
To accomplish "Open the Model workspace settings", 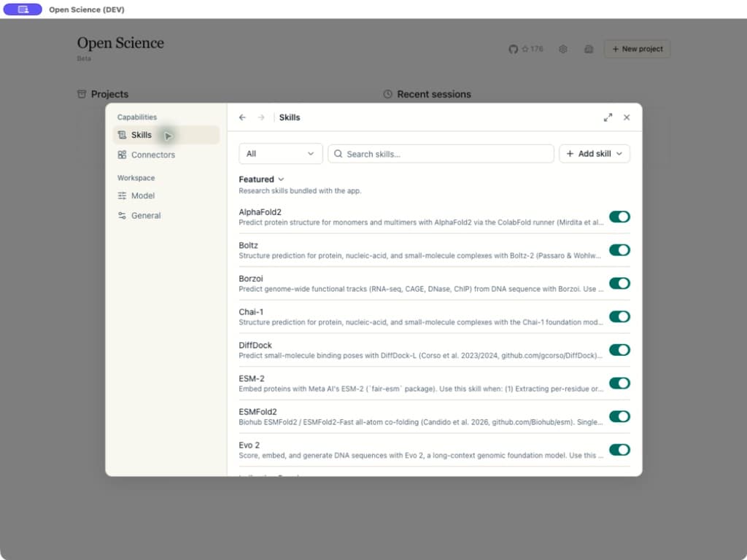I will pos(166,195).
